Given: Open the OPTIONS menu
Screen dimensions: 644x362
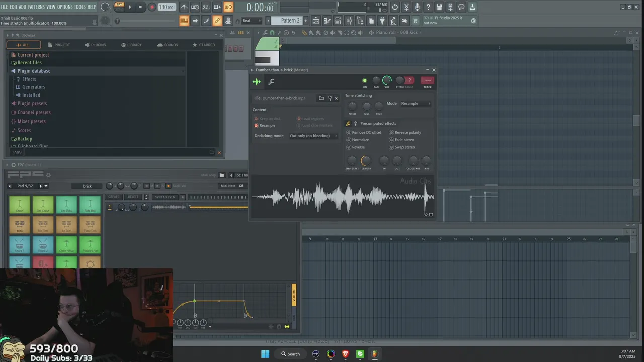Looking at the screenshot, I should coord(65,7).
